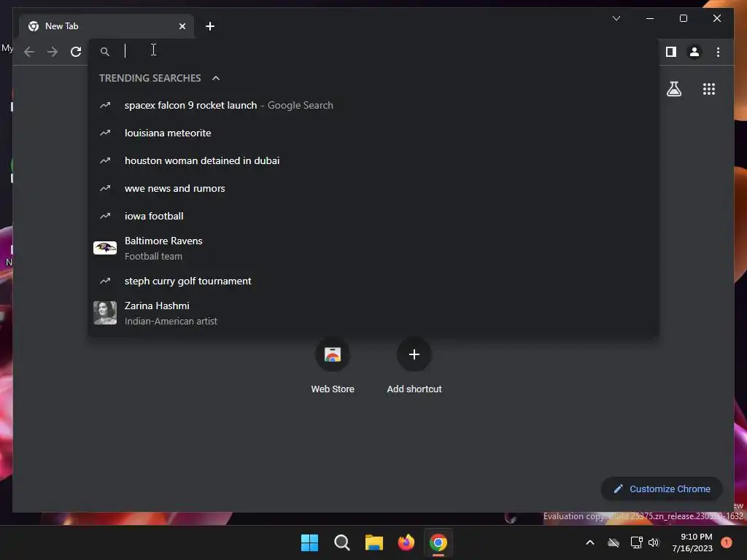Open the Chrome Labs flask icon

tap(673, 89)
